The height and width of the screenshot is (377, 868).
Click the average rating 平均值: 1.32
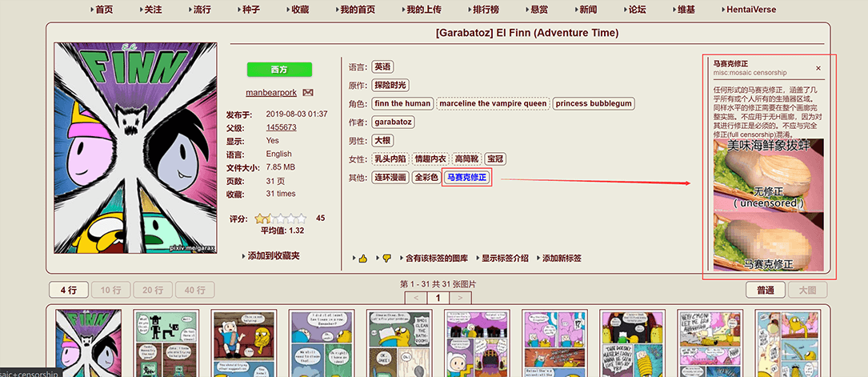coord(282,231)
